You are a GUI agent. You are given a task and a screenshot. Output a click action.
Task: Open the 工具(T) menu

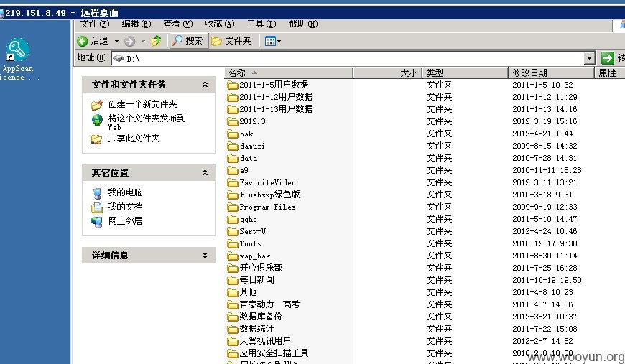point(261,24)
